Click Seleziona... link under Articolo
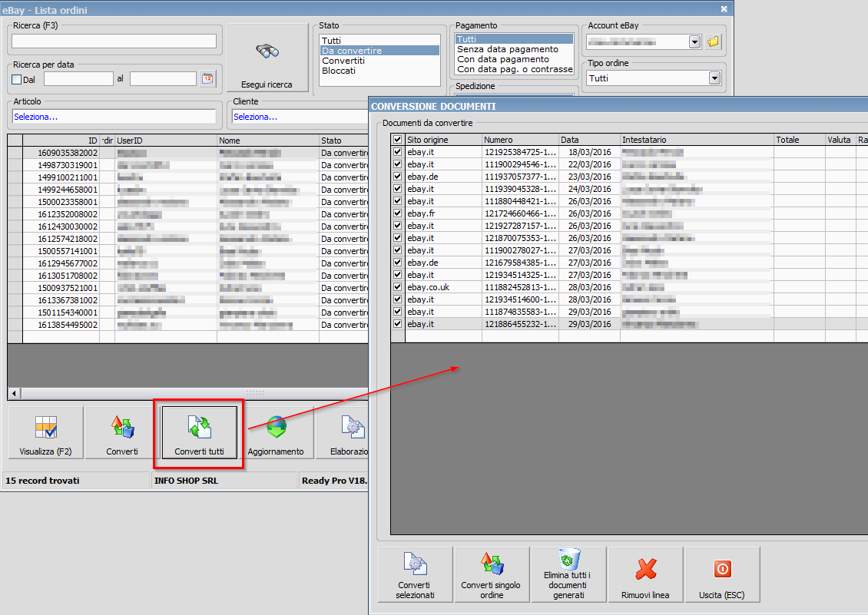Viewport: 868px width, 615px height. pos(35,117)
